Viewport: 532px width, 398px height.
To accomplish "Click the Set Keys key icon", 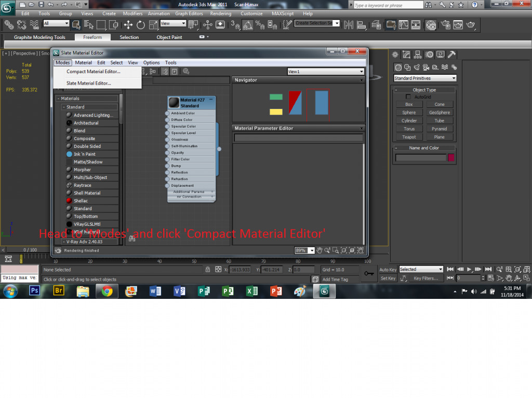I will [x=369, y=273].
